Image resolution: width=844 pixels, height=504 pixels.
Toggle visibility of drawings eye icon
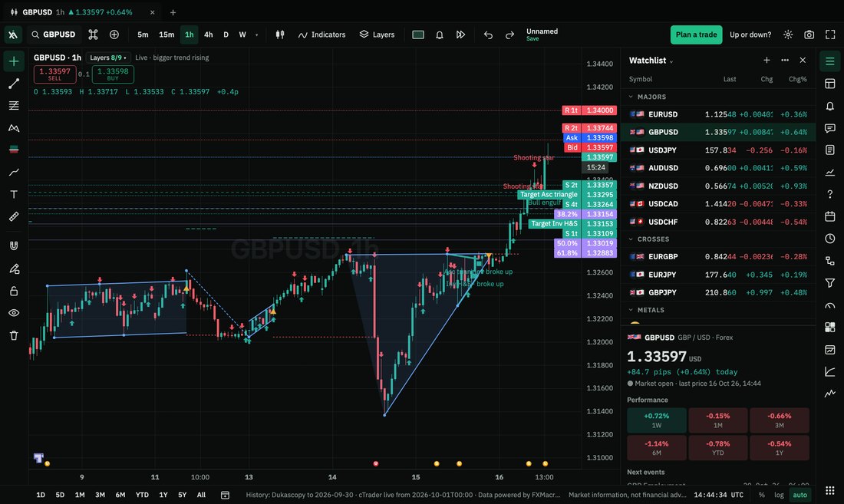tap(14, 313)
